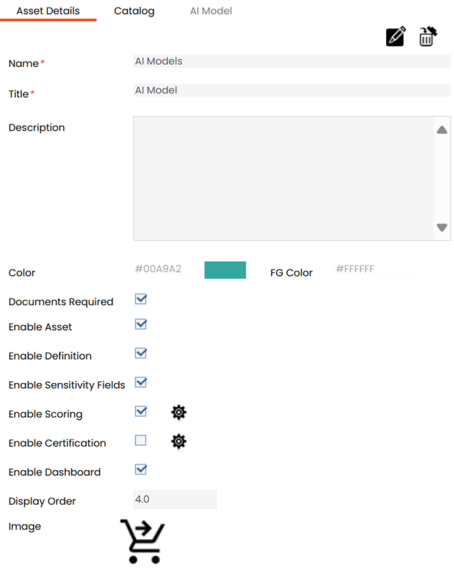This screenshot has width=454, height=578.
Task: Disable the Enable Scoring checkbox
Action: (141, 411)
